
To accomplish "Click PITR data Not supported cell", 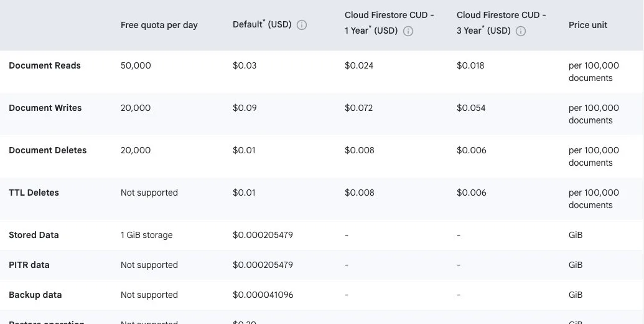I will (x=149, y=265).
